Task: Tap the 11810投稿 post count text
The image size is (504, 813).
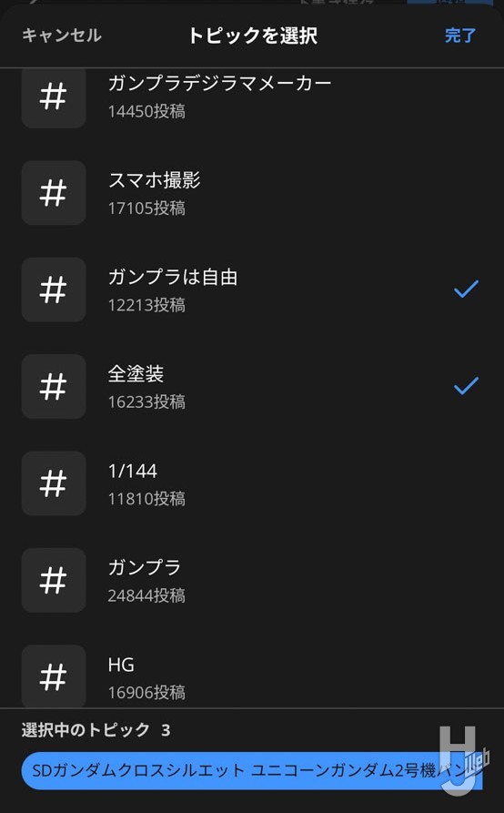Action: point(146,498)
